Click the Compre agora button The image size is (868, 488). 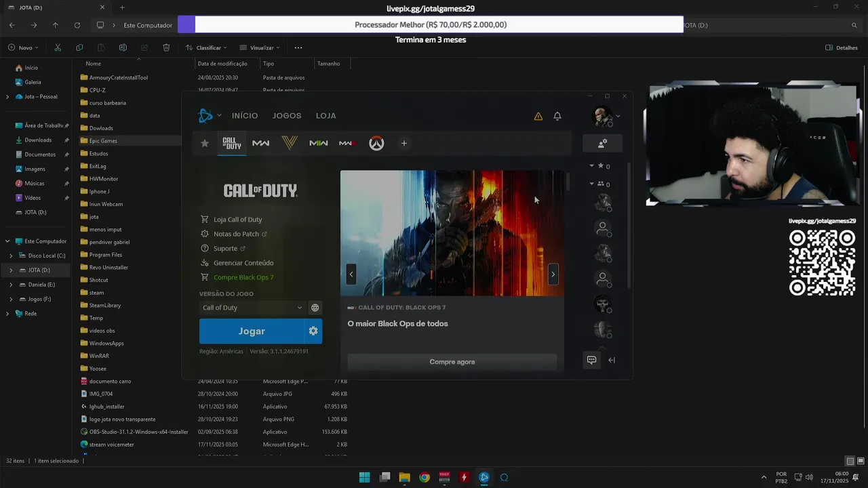click(x=452, y=362)
